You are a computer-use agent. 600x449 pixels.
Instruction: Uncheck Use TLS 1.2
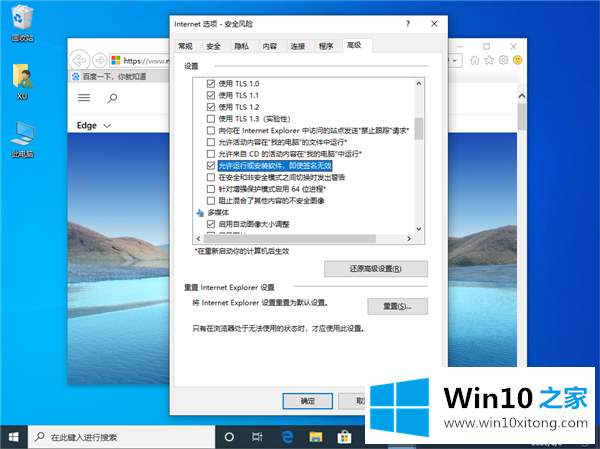click(211, 107)
